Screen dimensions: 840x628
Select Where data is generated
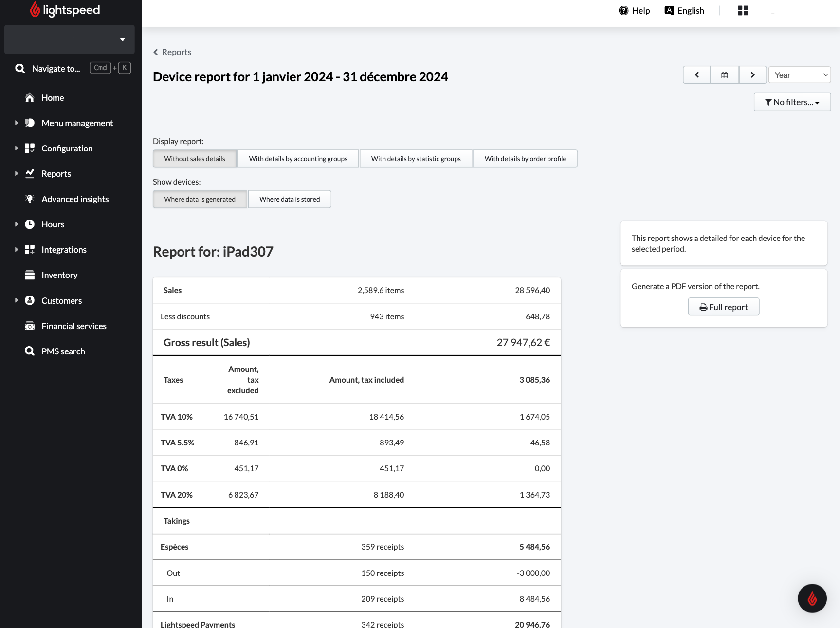[200, 199]
